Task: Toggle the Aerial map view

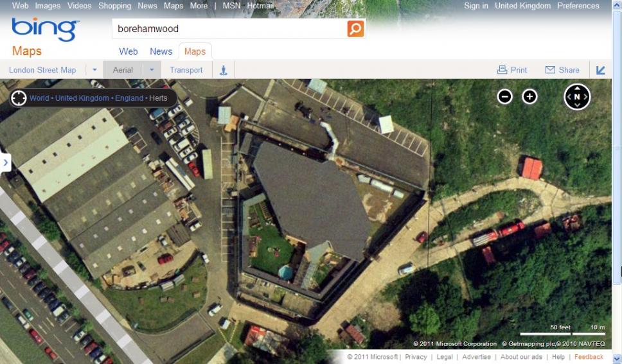Action: pyautogui.click(x=123, y=70)
